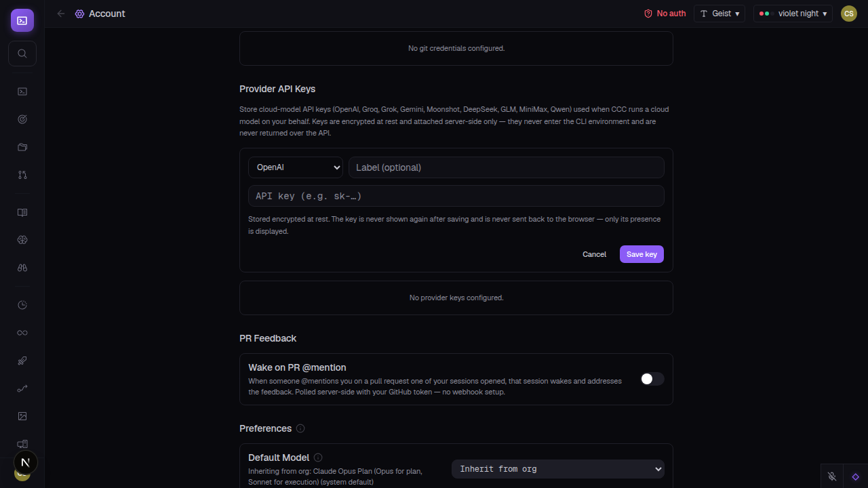
Task: Open the folders icon in sidebar
Action: [x=22, y=147]
